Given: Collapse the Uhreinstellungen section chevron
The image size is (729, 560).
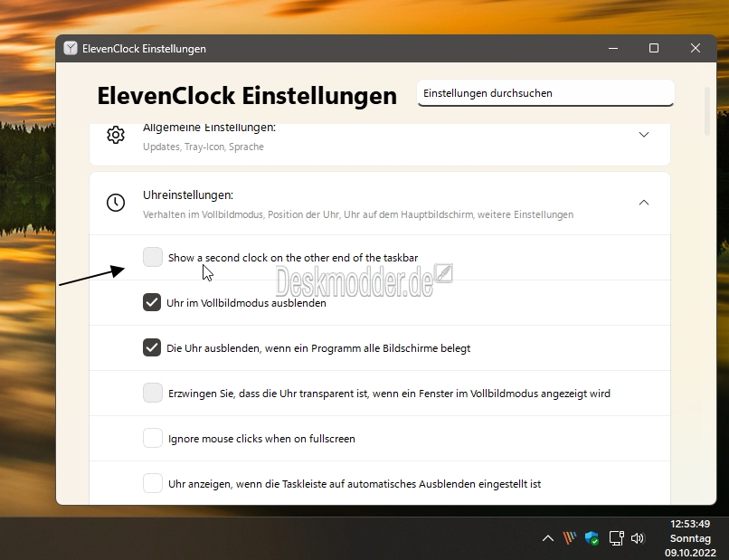Looking at the screenshot, I should click(x=644, y=203).
